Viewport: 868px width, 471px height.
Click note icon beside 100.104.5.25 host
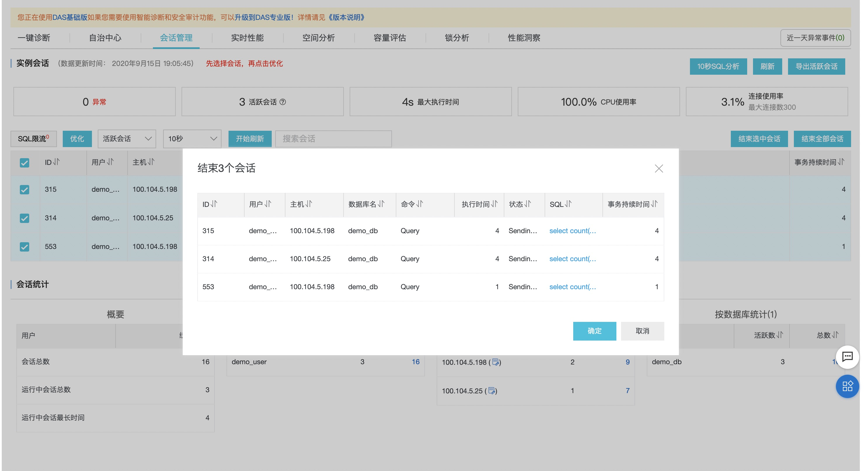pyautogui.click(x=491, y=391)
